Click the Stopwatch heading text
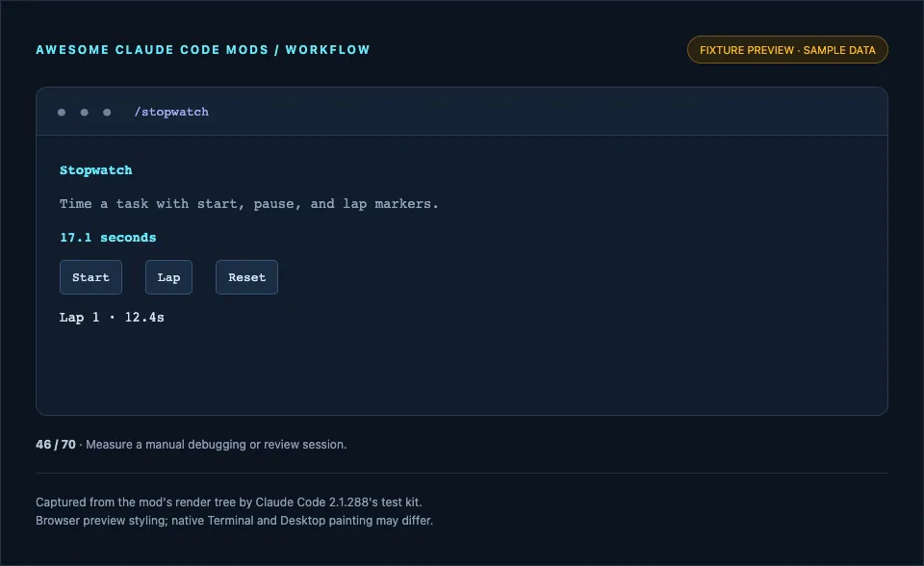 click(x=96, y=170)
